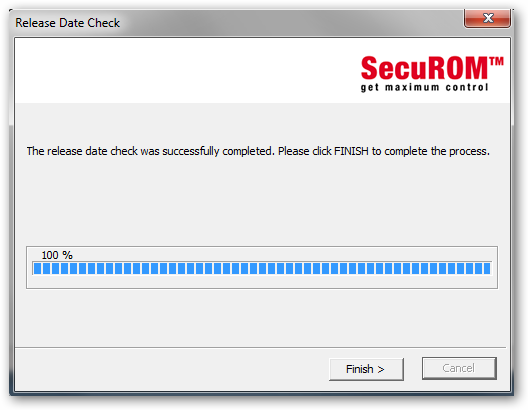
Task: Click the Release Date Check title text
Action: point(67,23)
